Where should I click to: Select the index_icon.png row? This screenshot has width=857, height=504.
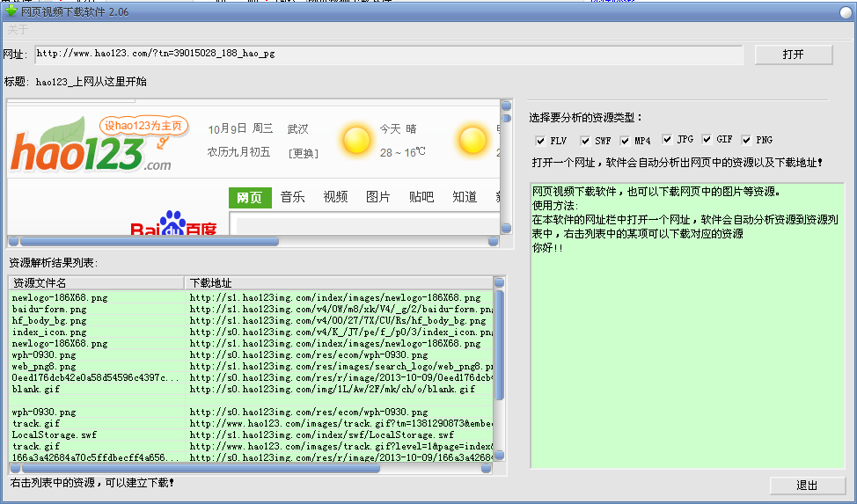(x=252, y=332)
